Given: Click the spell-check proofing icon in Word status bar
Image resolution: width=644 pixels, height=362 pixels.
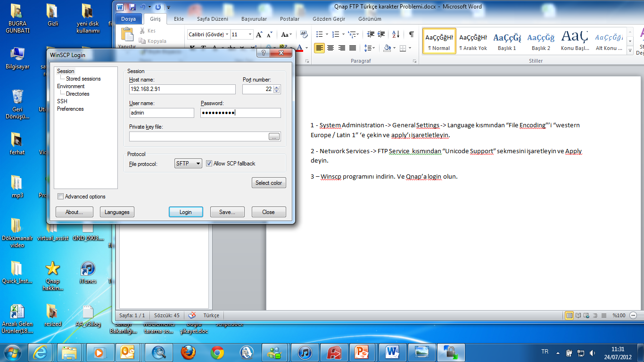Looking at the screenshot, I should click(x=192, y=315).
